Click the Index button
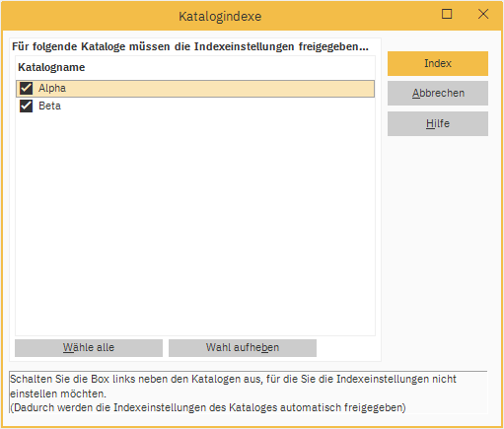This screenshot has width=504, height=429. [x=438, y=63]
